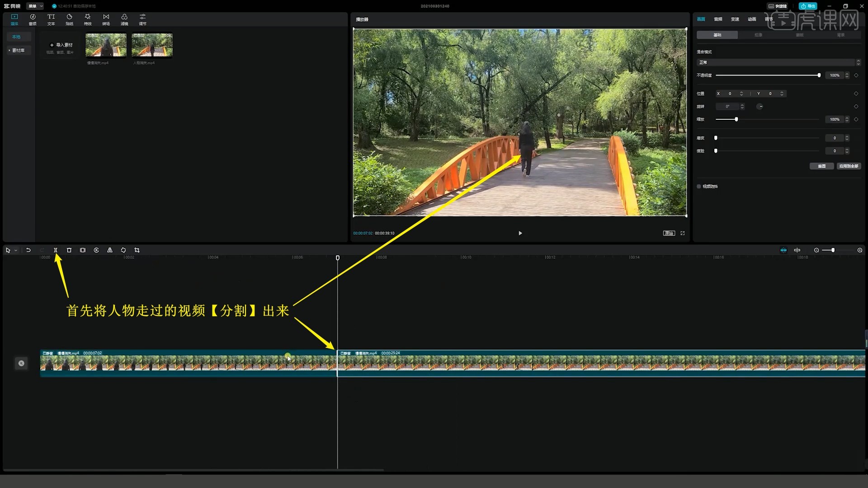Open the 滤镜 filters panel

click(x=124, y=19)
